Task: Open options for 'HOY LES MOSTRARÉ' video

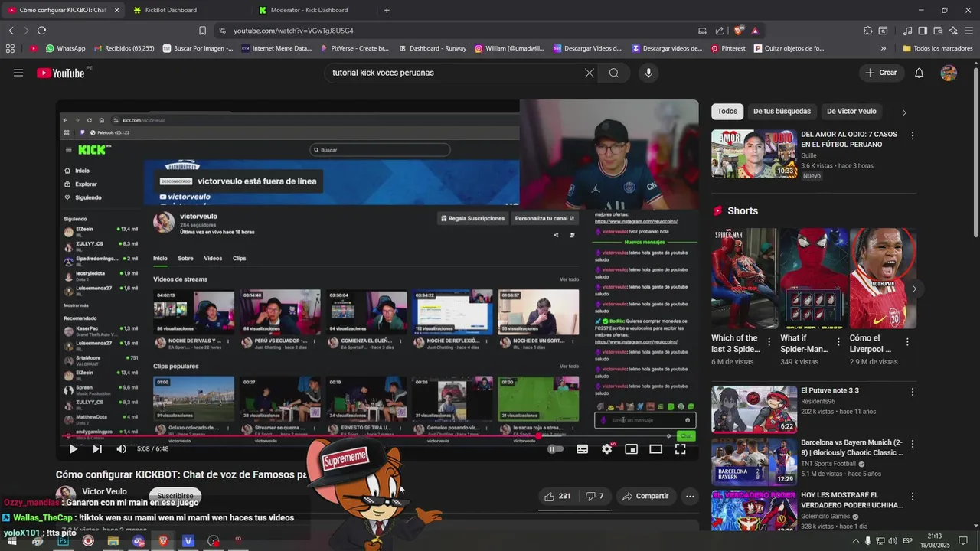Action: click(912, 497)
